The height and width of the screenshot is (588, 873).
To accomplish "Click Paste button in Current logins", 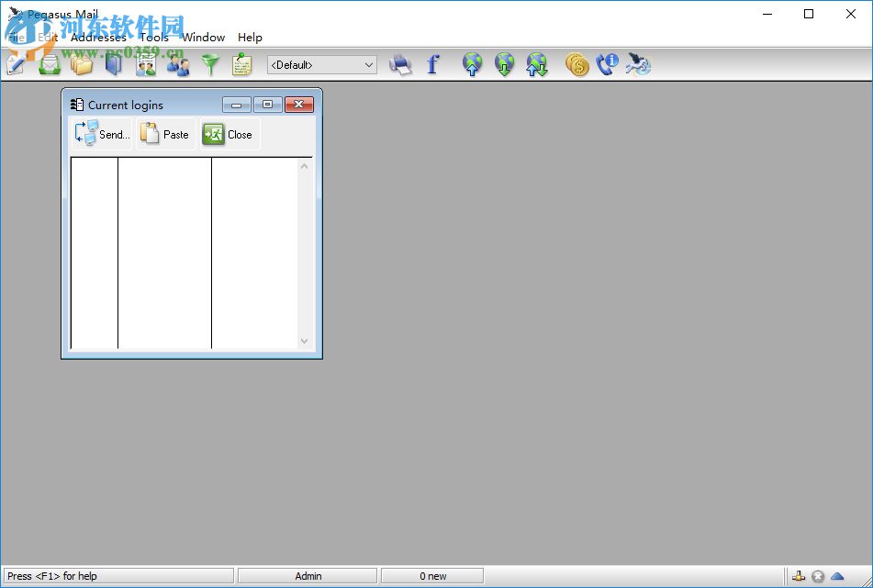I will point(166,134).
